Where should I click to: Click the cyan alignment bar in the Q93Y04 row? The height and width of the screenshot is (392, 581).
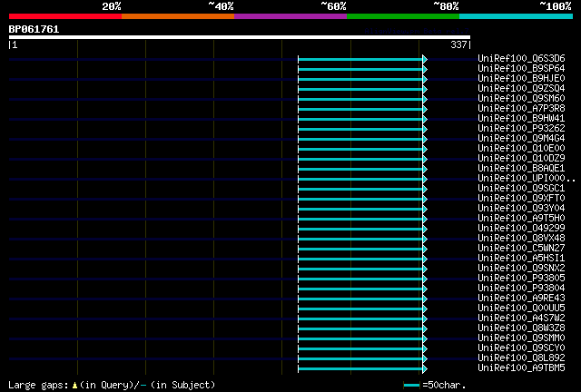pos(360,210)
